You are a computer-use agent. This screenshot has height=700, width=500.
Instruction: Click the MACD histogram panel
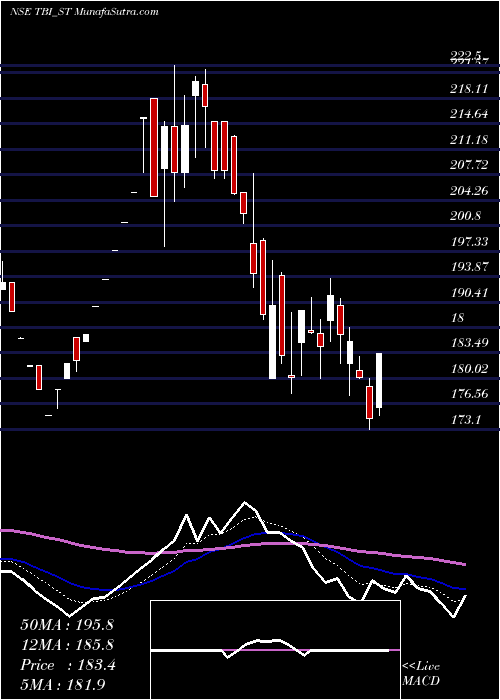click(x=275, y=650)
